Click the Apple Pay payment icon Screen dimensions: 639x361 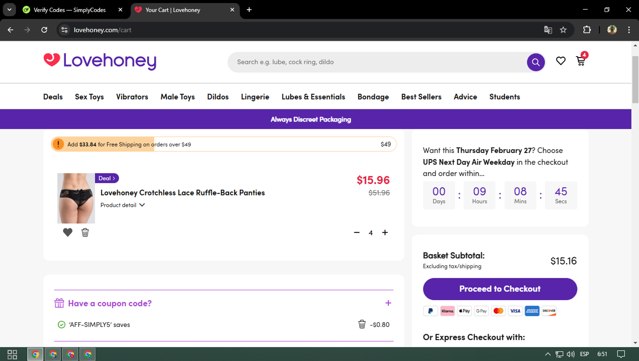(x=464, y=311)
